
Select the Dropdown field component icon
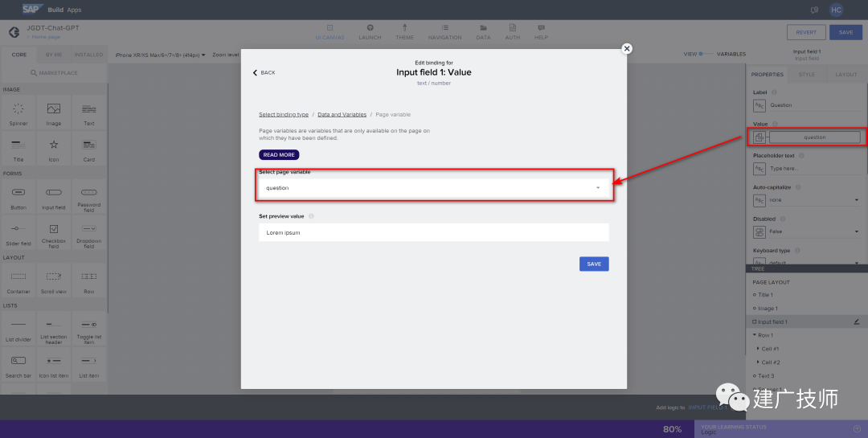tap(89, 228)
